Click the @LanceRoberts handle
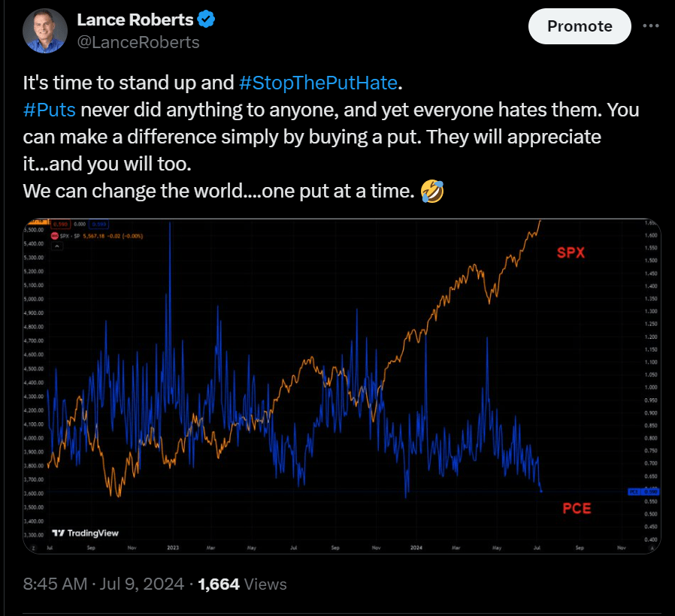The image size is (675, 616). tap(138, 43)
